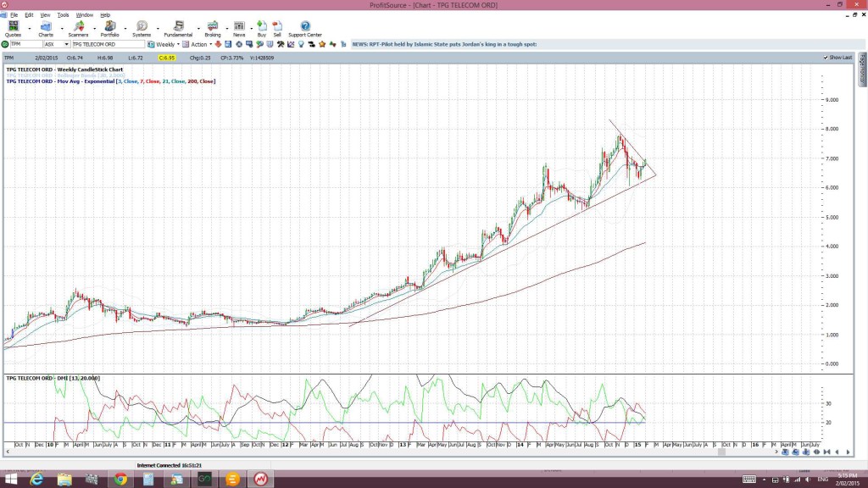Click the Sell order icon
The image size is (868, 488).
point(277,26)
